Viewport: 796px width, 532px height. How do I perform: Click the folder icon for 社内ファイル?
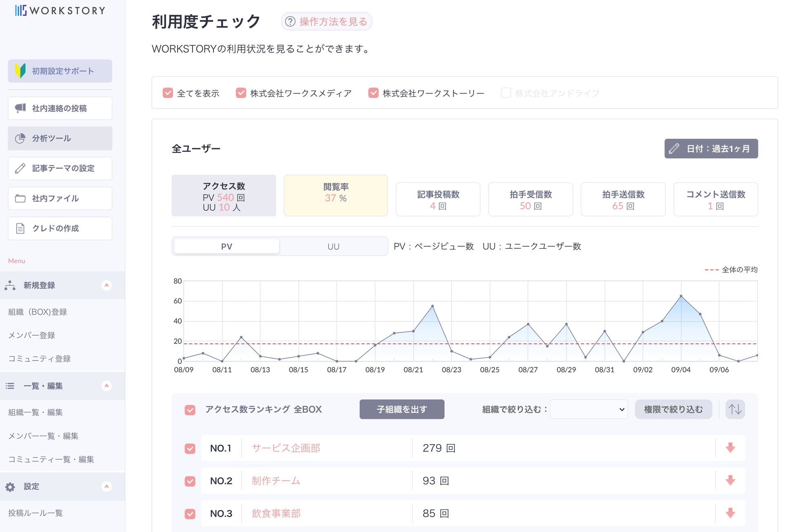20,198
